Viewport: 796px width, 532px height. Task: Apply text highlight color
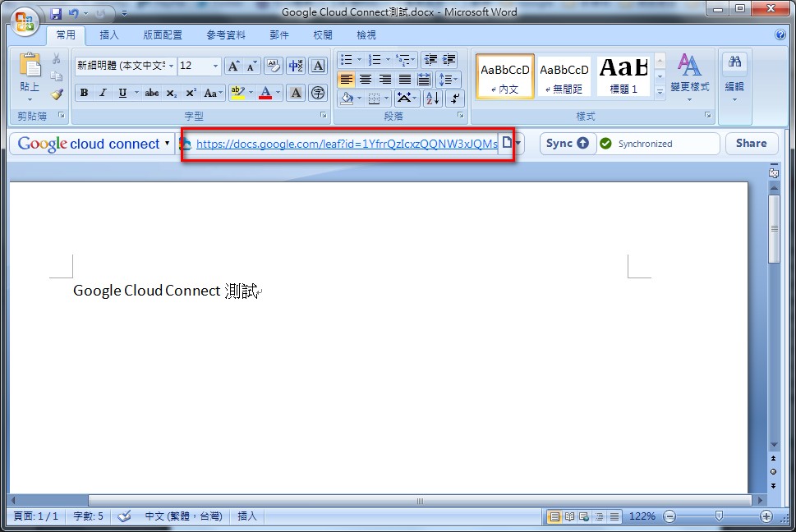237,93
